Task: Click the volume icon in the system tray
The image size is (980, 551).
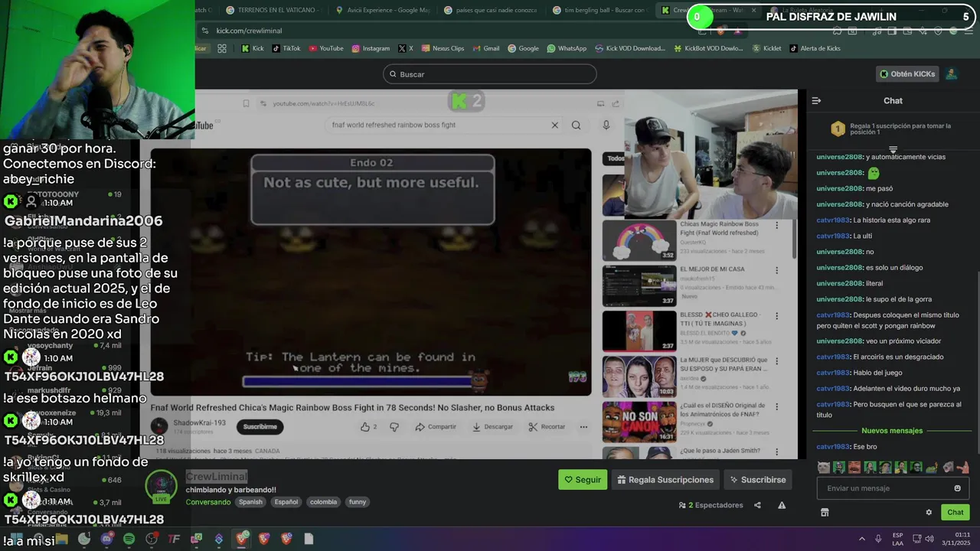Action: tap(929, 539)
